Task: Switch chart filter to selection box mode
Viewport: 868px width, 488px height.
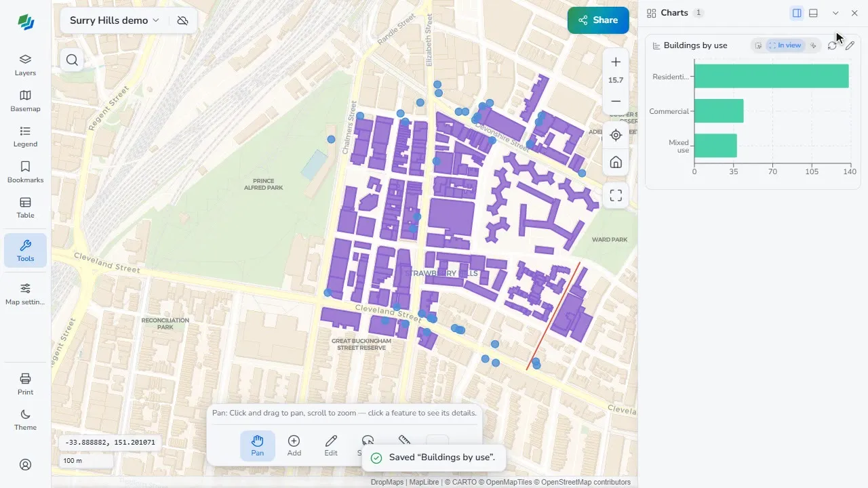Action: pyautogui.click(x=758, y=45)
